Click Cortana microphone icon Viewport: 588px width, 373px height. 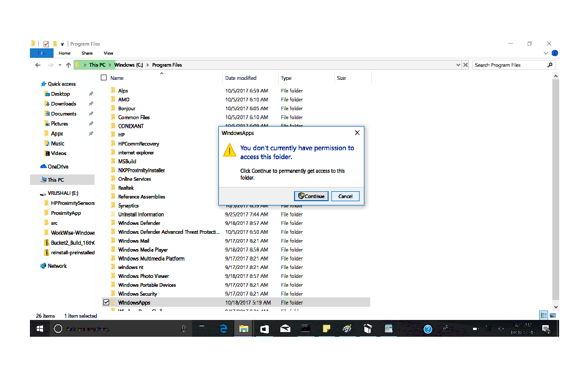(x=184, y=329)
